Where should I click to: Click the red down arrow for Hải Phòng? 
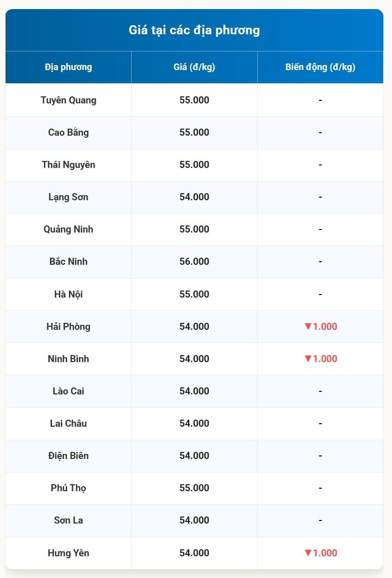tap(308, 326)
